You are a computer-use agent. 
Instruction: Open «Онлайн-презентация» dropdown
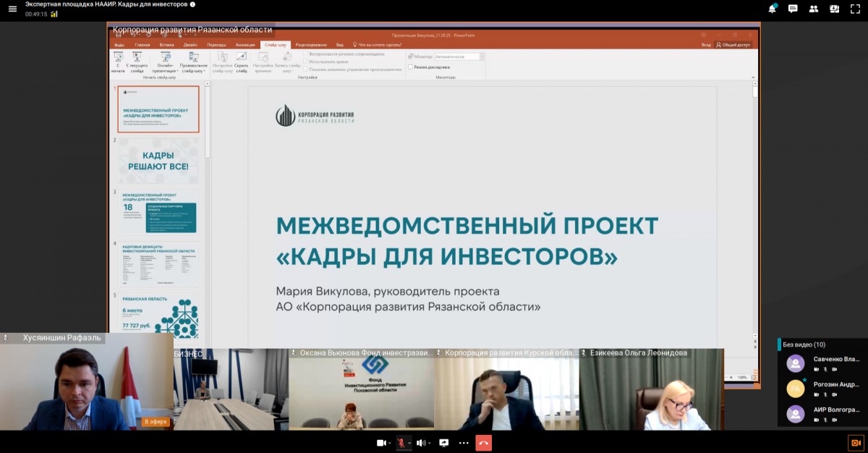tap(166, 62)
